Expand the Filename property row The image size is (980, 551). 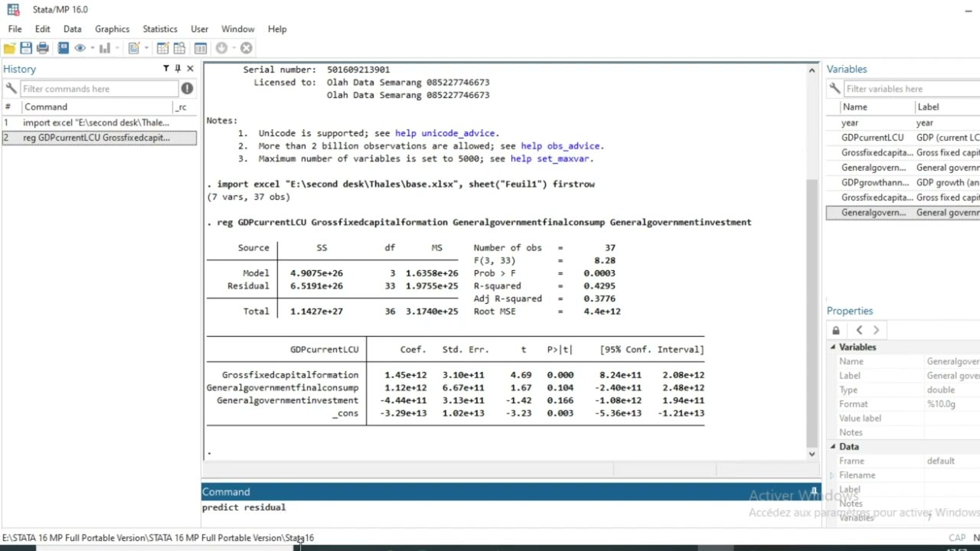tap(832, 475)
